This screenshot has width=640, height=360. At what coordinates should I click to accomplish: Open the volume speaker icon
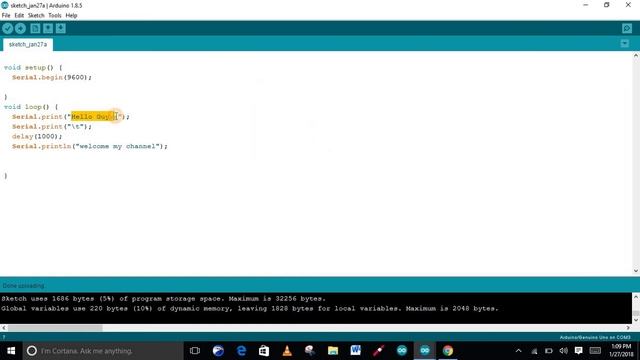pos(564,351)
